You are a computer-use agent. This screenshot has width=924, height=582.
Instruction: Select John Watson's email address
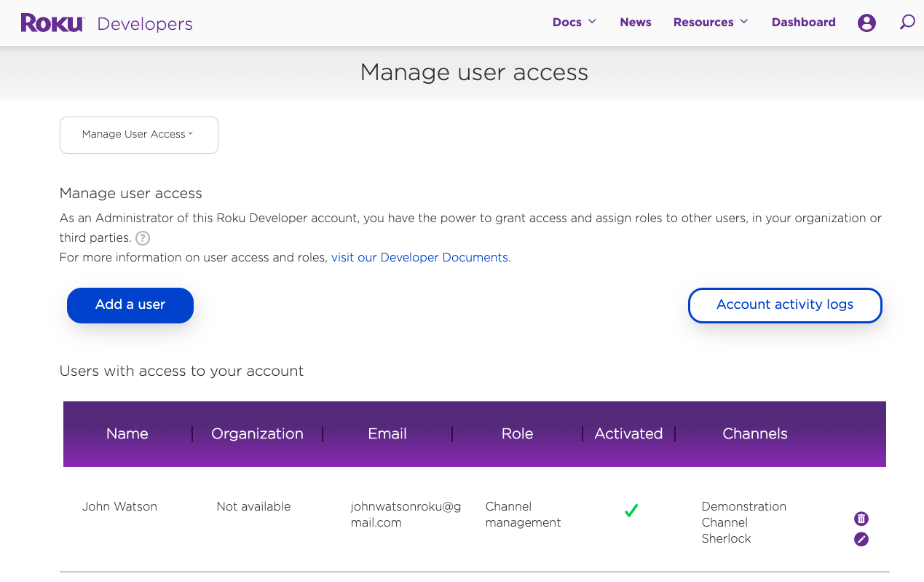click(x=406, y=514)
